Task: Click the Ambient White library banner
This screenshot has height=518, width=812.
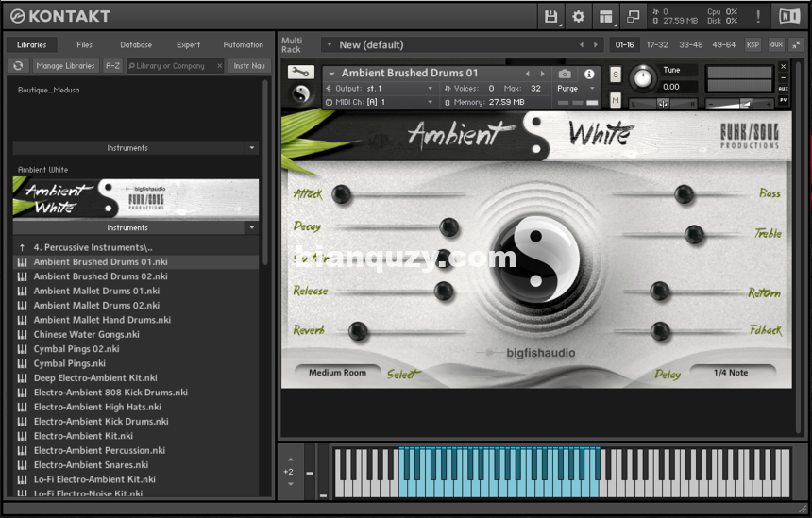Action: click(136, 198)
